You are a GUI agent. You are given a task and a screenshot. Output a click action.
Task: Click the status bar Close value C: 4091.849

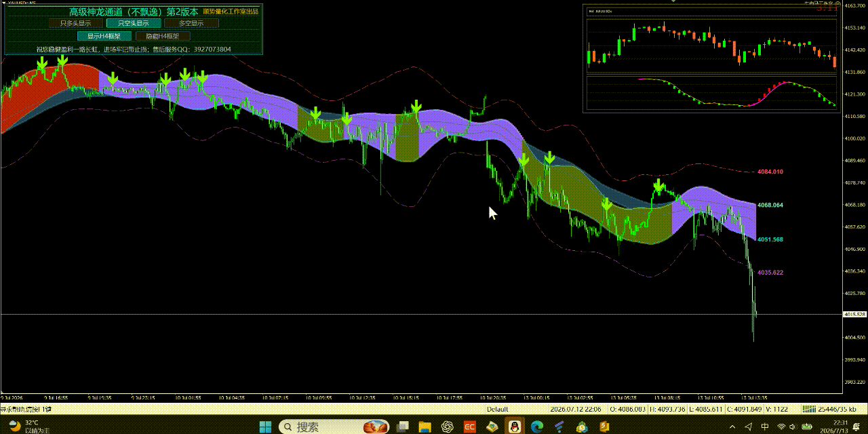click(x=745, y=409)
